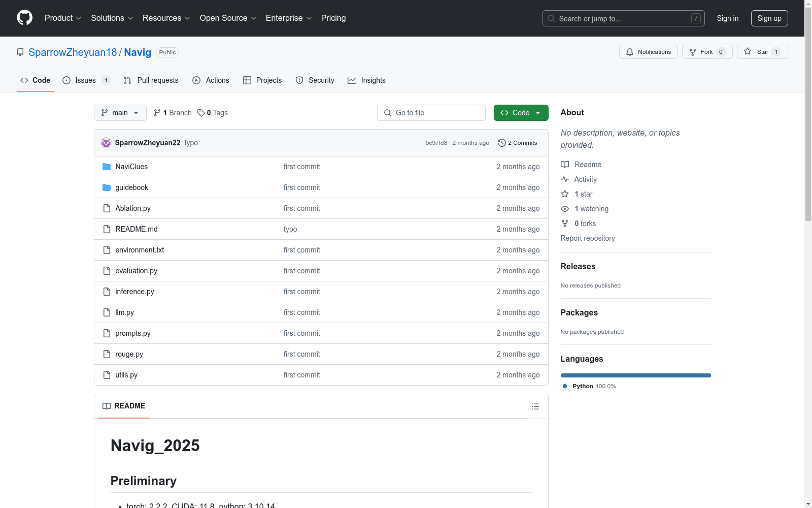Click the Projects table icon
The image size is (812, 508).
click(x=247, y=80)
